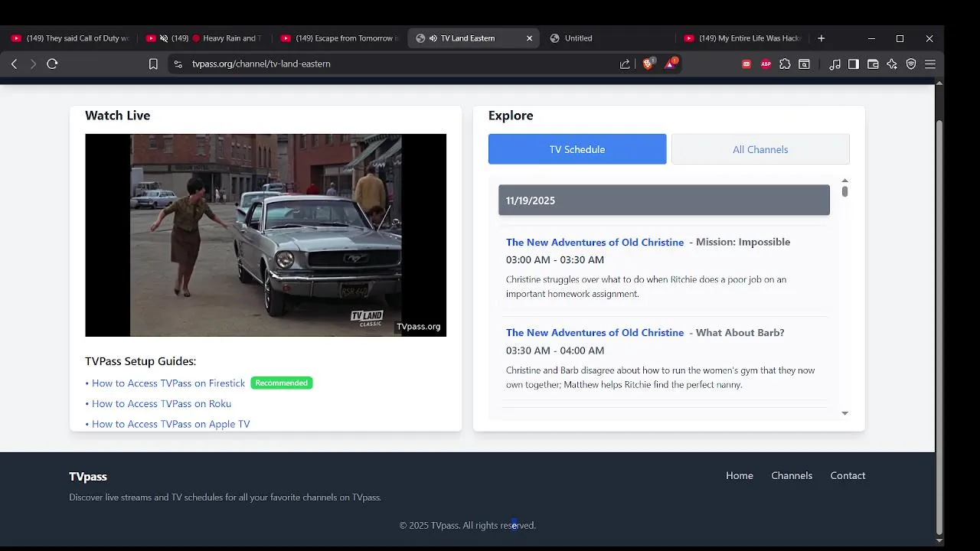Image resolution: width=980 pixels, height=551 pixels.
Task: Switch to the Heavy Rain tab
Action: pos(205,38)
